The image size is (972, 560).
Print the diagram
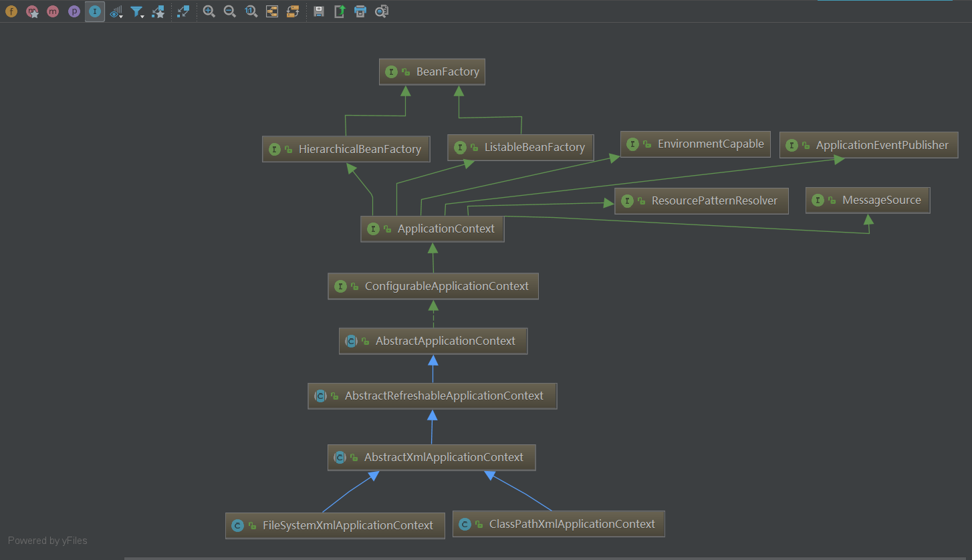click(x=360, y=11)
